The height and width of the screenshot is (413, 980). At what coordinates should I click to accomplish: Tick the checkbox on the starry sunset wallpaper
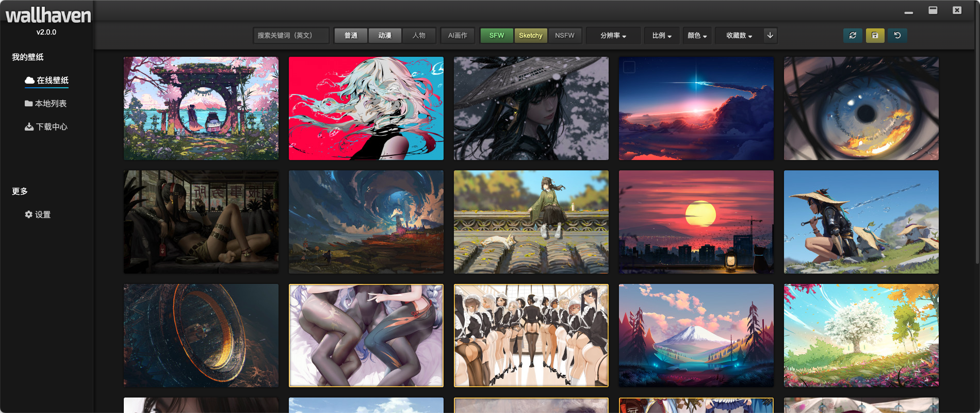coord(629,67)
